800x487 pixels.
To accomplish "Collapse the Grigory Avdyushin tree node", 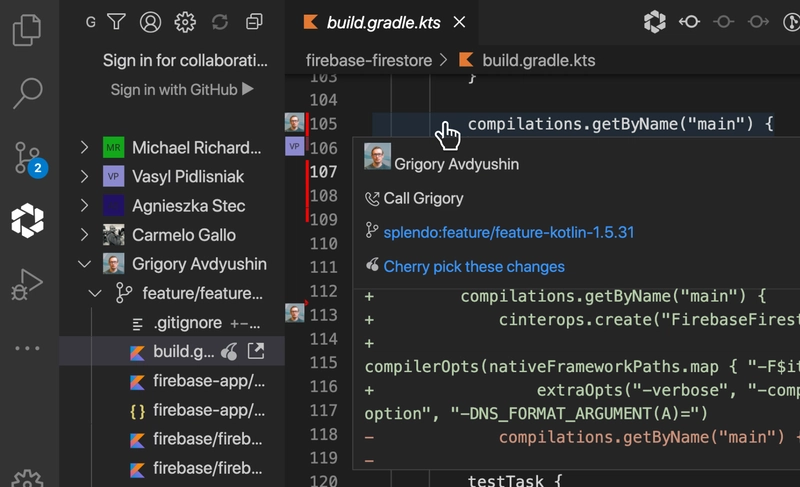I will [84, 265].
